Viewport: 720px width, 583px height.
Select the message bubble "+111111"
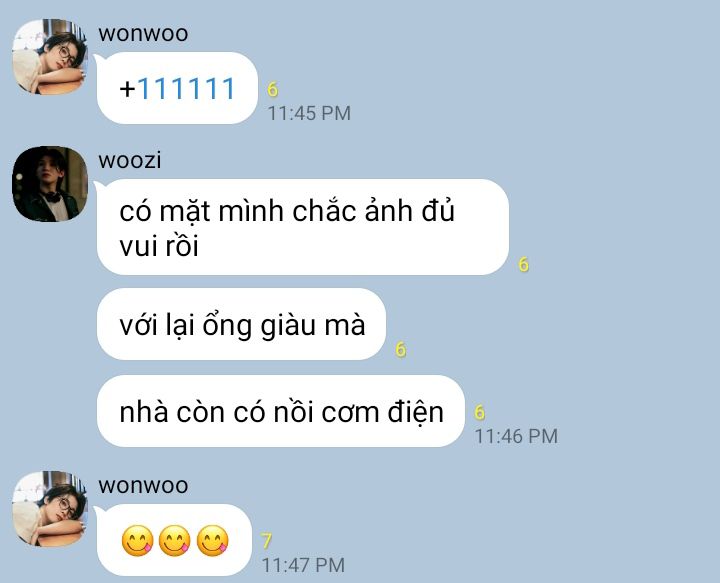177,88
